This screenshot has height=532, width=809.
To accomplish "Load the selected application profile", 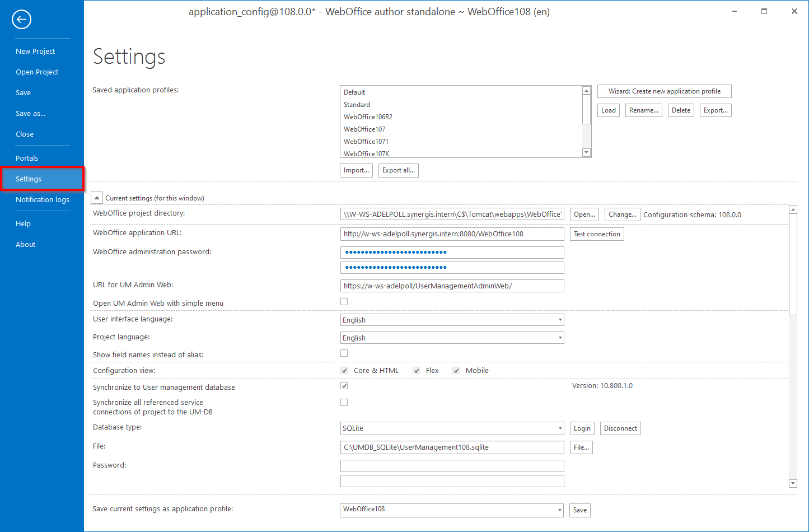I will [608, 110].
